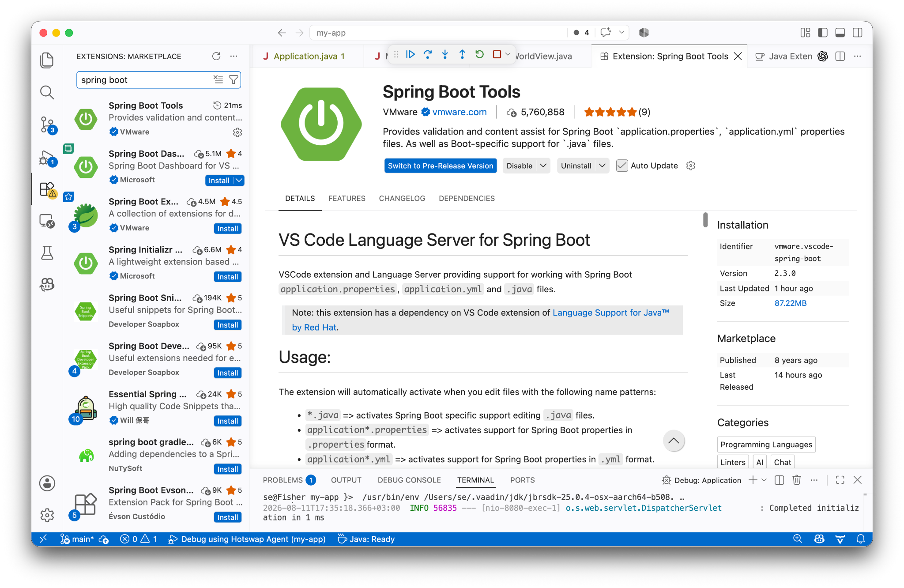Switch to the FEATURES tab

347,199
